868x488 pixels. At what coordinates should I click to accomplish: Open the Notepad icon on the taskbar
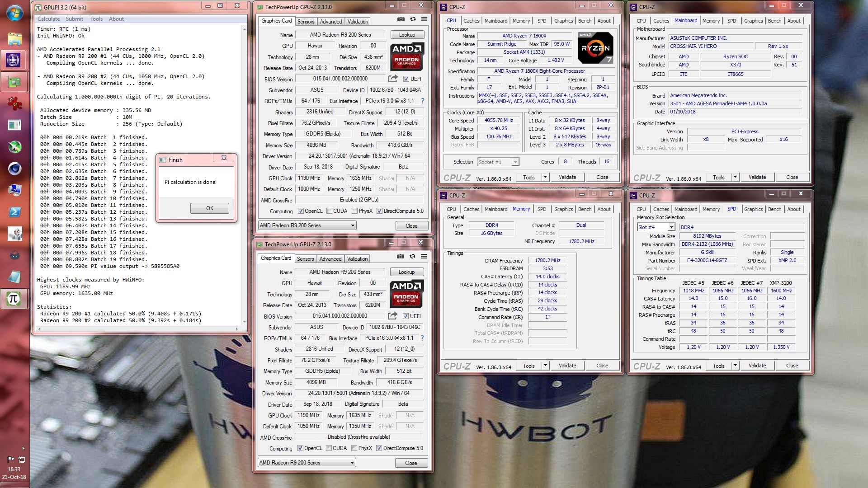click(x=14, y=277)
